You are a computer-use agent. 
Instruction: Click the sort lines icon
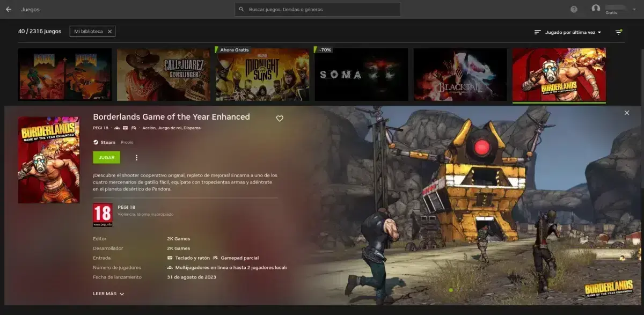click(x=537, y=32)
